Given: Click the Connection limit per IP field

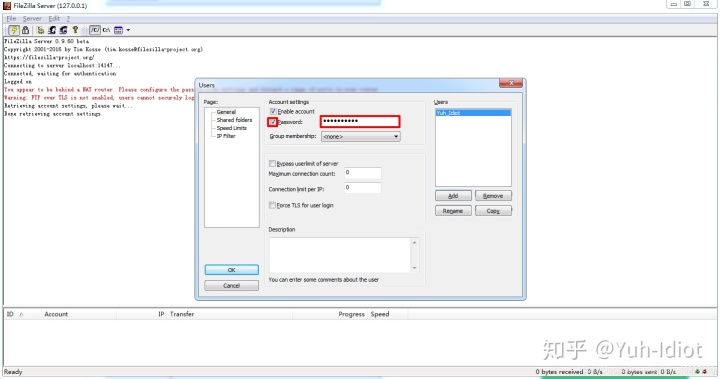Looking at the screenshot, I should point(362,188).
